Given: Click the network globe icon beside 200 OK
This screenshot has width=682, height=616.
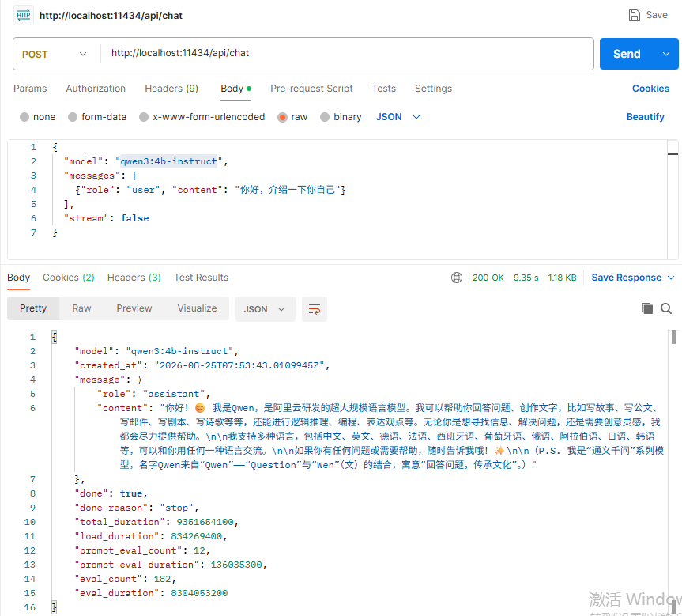Looking at the screenshot, I should 457,278.
